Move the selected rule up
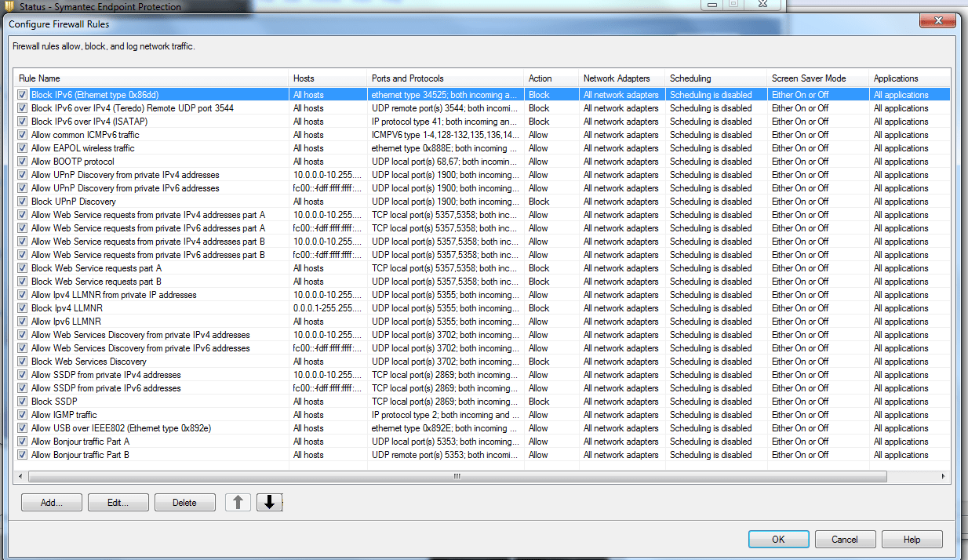 click(238, 501)
